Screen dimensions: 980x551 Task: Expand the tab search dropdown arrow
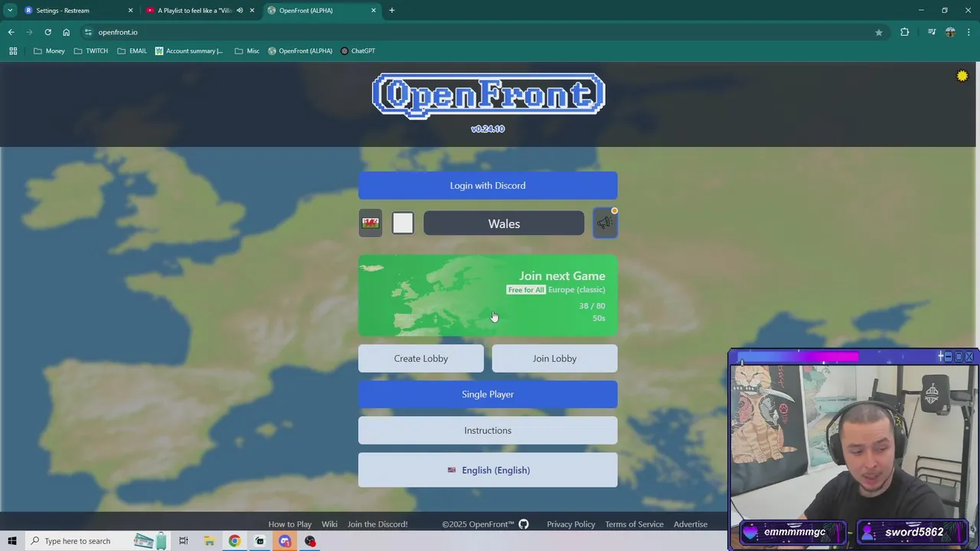point(10,11)
